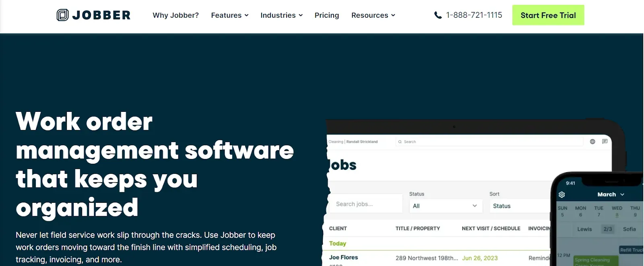Click the Search jobs input field
Screen dimensions: 644x266
pyautogui.click(x=365, y=204)
